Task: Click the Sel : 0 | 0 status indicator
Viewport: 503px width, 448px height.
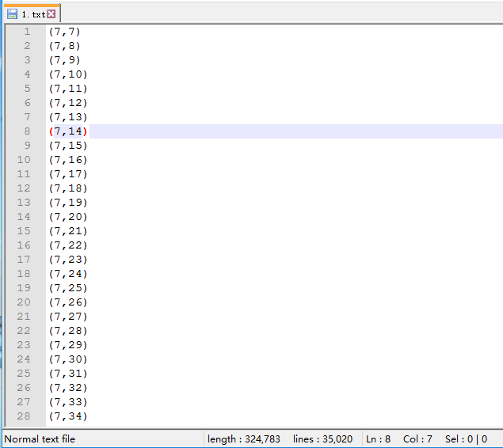Action: tap(467, 439)
